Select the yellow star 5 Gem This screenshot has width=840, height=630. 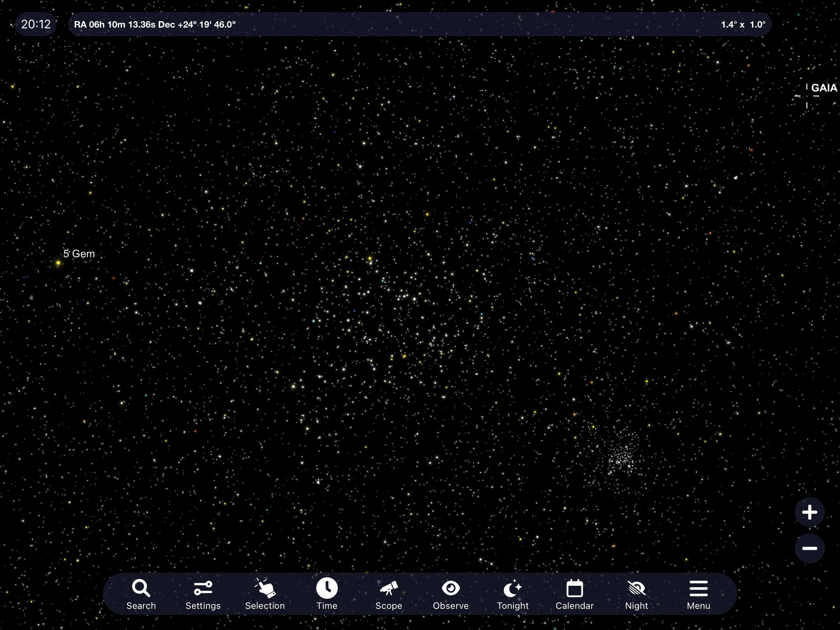(x=58, y=262)
